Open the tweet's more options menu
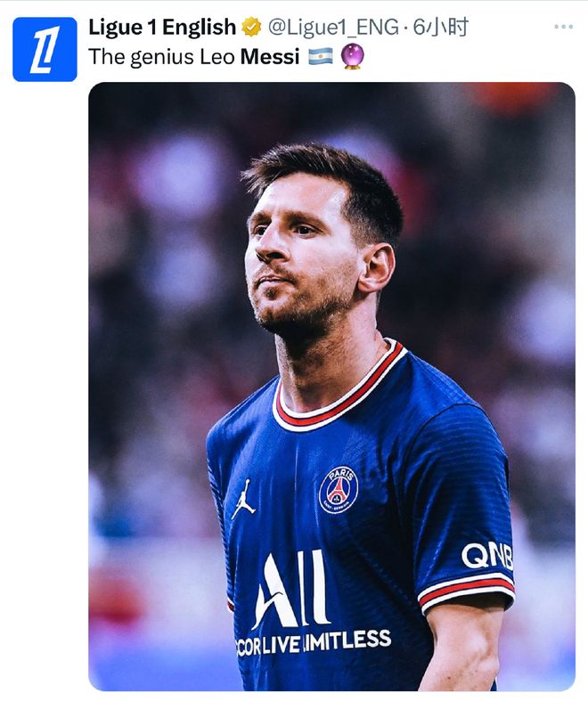Viewport: 588px width, 701px height. pos(563,27)
